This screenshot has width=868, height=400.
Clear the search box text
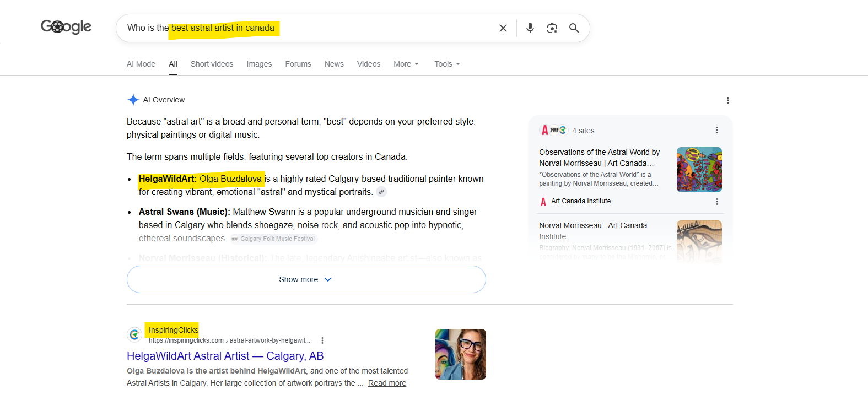(503, 28)
